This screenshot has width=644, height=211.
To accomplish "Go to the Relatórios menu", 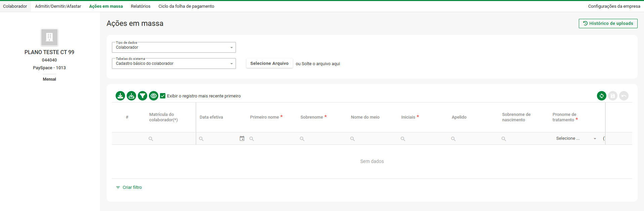I will (x=140, y=6).
